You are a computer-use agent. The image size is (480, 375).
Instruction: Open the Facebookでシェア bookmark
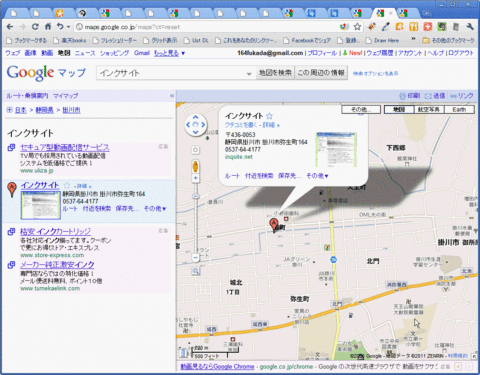tap(307, 40)
